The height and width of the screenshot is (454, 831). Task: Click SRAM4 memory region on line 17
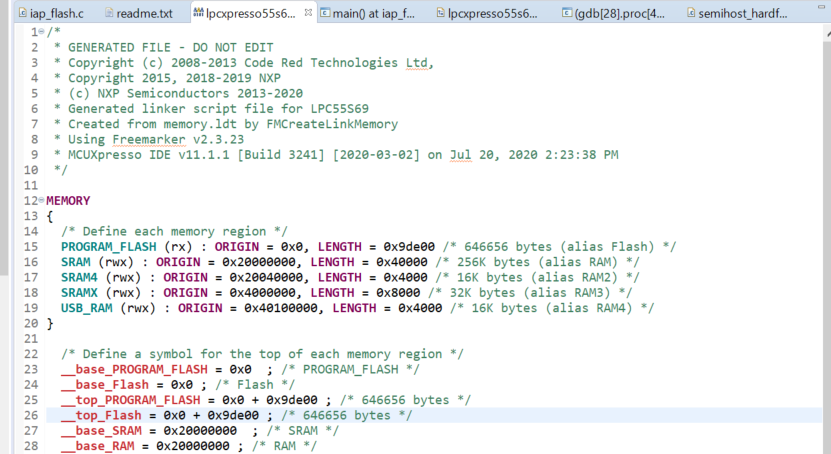(x=79, y=278)
